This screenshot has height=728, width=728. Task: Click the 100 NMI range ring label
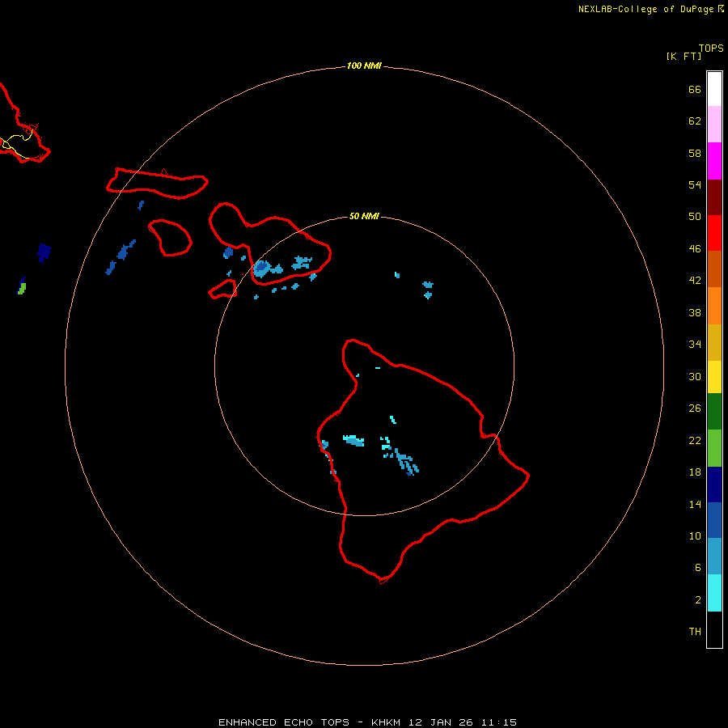pyautogui.click(x=364, y=66)
